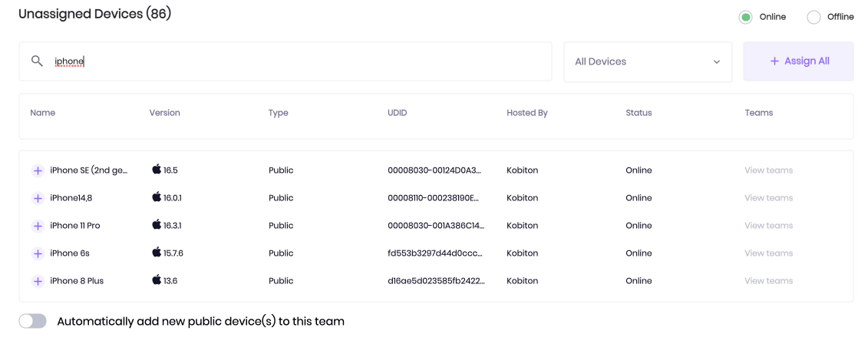Click UDID 00008030-00124D0A3...
Viewport: 868px width, 344px height.
434,170
